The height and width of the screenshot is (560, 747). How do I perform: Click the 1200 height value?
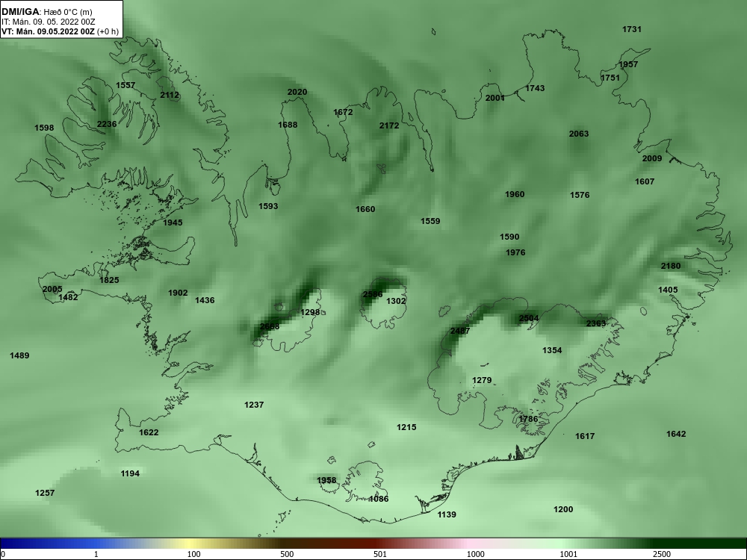[x=563, y=509]
